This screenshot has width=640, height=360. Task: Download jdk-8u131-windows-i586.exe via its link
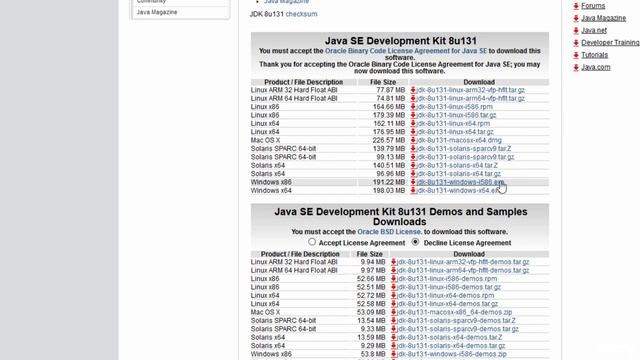pyautogui.click(x=460, y=182)
